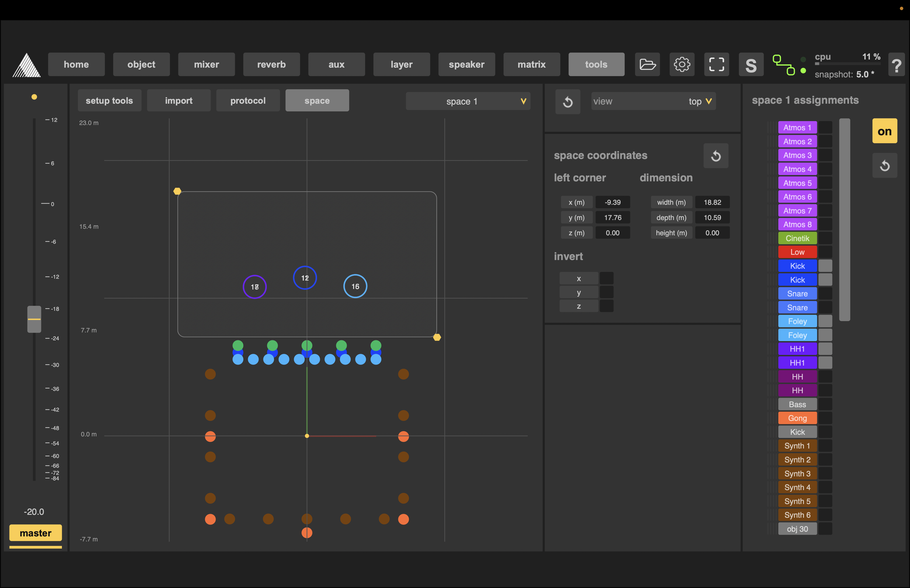Click the open folder icon

(647, 64)
